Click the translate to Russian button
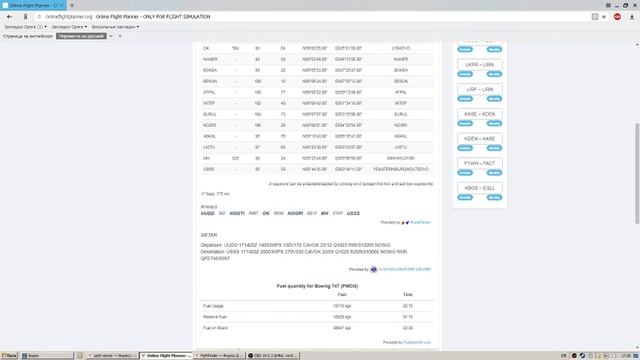Screen dimensions: 640x360 (x=81, y=36)
